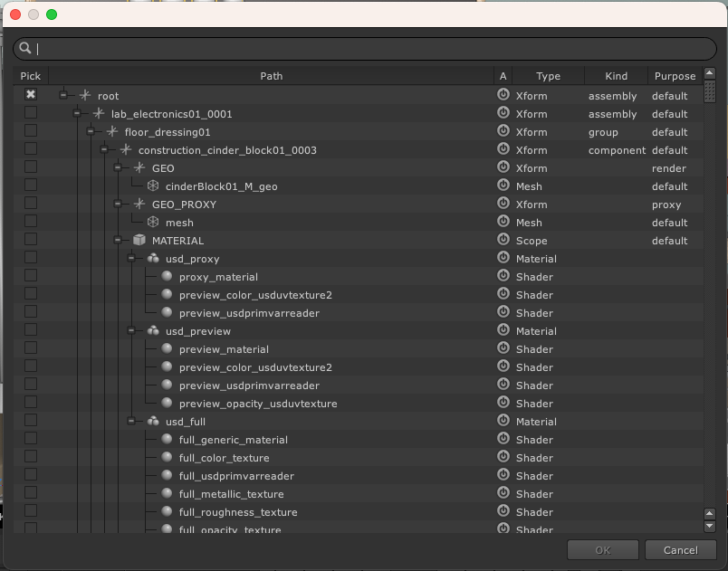Screen dimensions: 728x571
Task: Click the material icon beside usd_full
Action: pyautogui.click(x=153, y=421)
